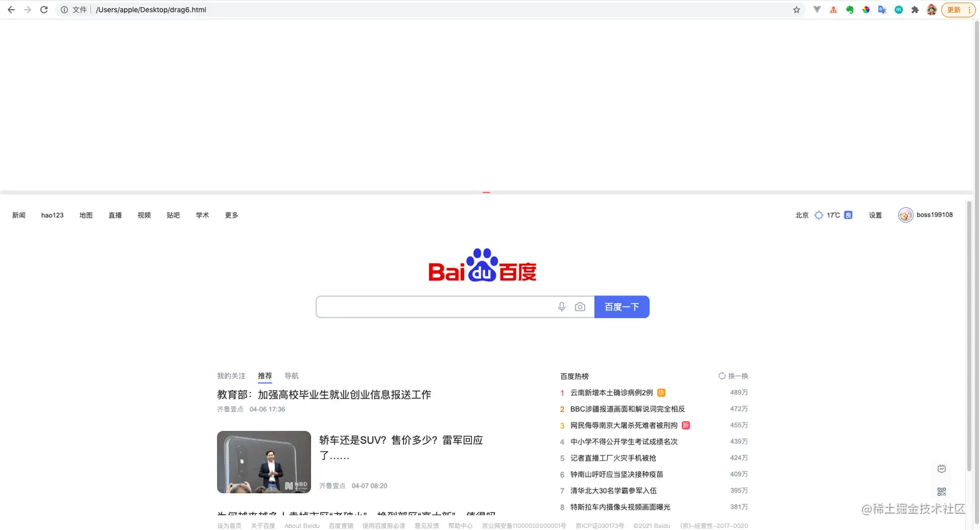Open the Extensions puzzle-piece menu
Image resolution: width=980 pixels, height=530 pixels.
click(x=915, y=10)
